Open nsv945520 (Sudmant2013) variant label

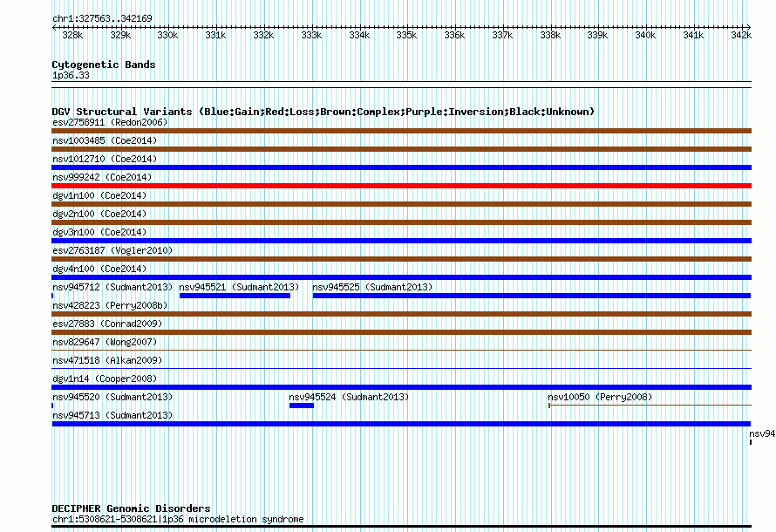pyautogui.click(x=112, y=397)
